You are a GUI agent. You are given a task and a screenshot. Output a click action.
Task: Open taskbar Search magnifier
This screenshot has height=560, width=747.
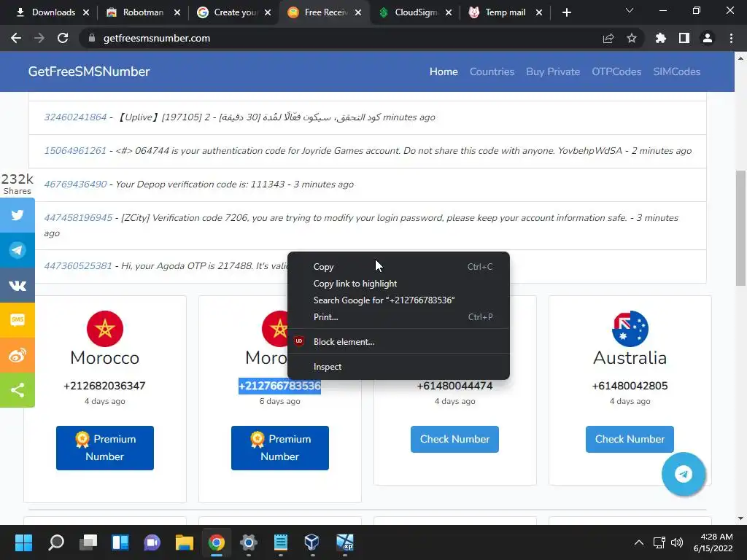pos(55,542)
